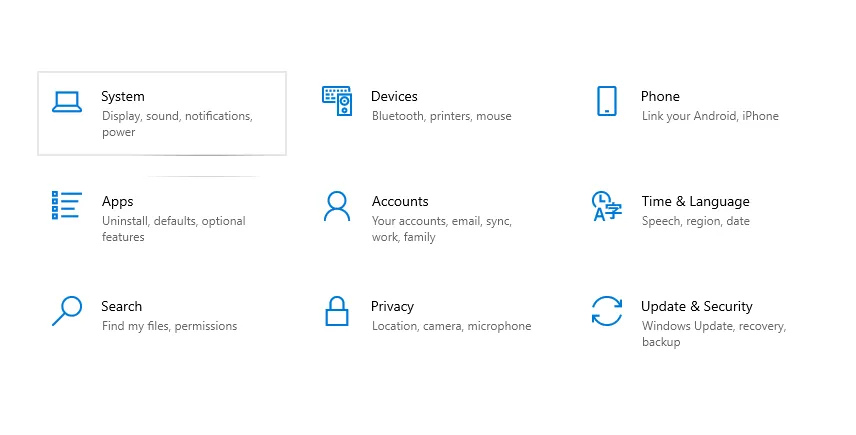
Task: Click the Apps list icon
Action: pos(67,205)
